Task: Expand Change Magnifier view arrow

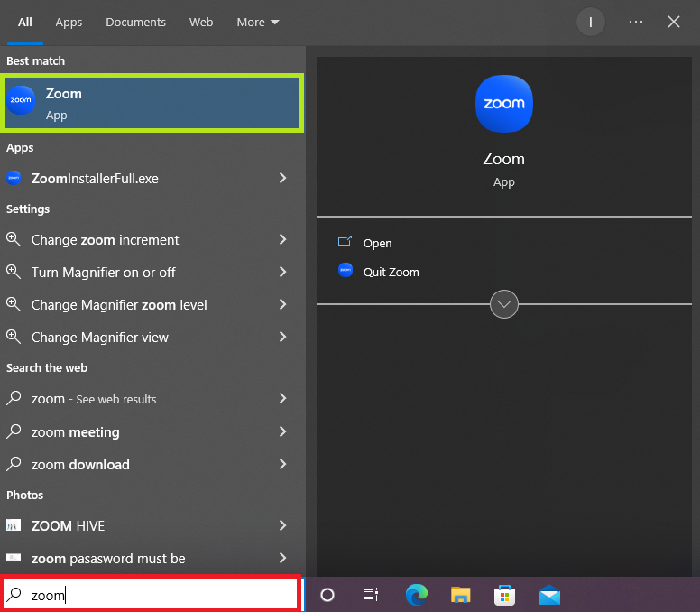Action: pyautogui.click(x=282, y=337)
